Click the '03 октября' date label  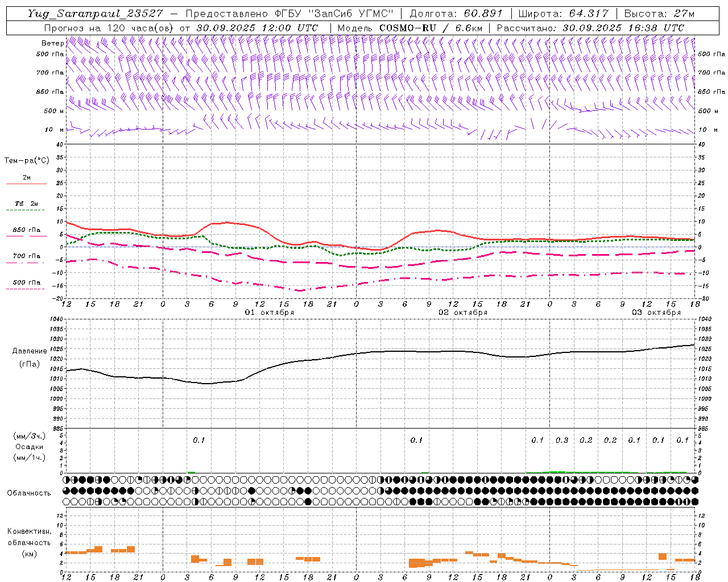click(656, 313)
